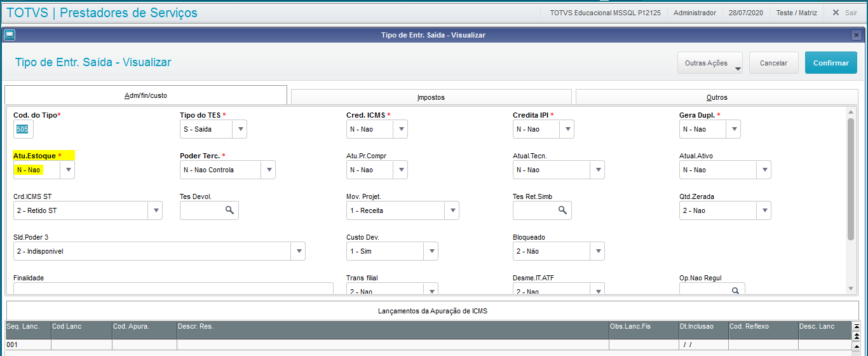Click the Cancelar button
868x356 pixels.
tap(774, 63)
